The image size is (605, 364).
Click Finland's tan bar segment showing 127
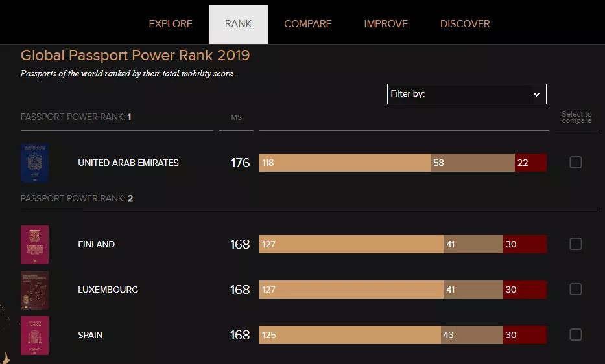point(351,244)
